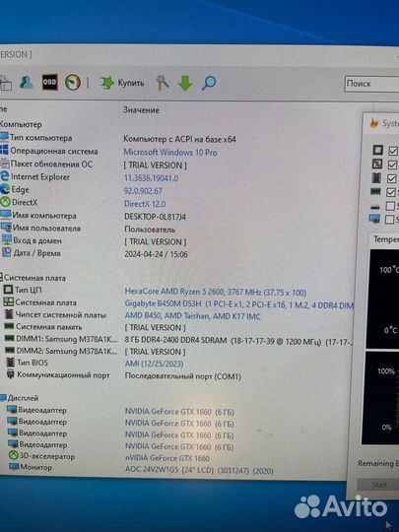Image resolution: width=399 pixels, height=532 pixels.
Task: Click the usage graph showing 100% scale
Action: tap(380, 398)
